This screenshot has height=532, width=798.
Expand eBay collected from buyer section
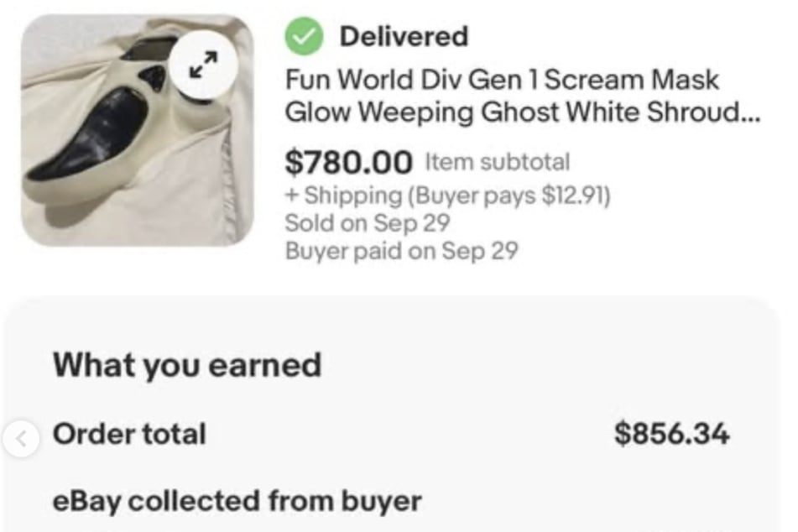point(237,501)
